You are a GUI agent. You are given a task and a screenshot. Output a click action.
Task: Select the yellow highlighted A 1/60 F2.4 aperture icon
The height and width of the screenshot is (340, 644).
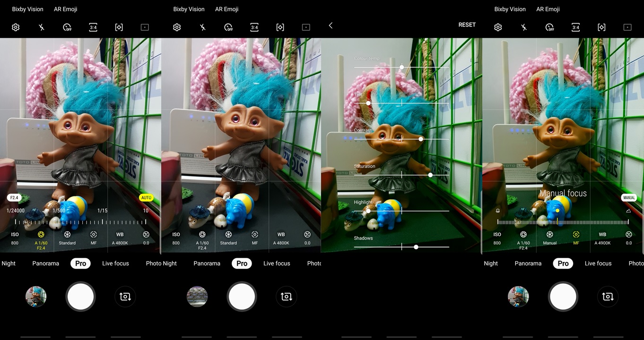pyautogui.click(x=41, y=239)
